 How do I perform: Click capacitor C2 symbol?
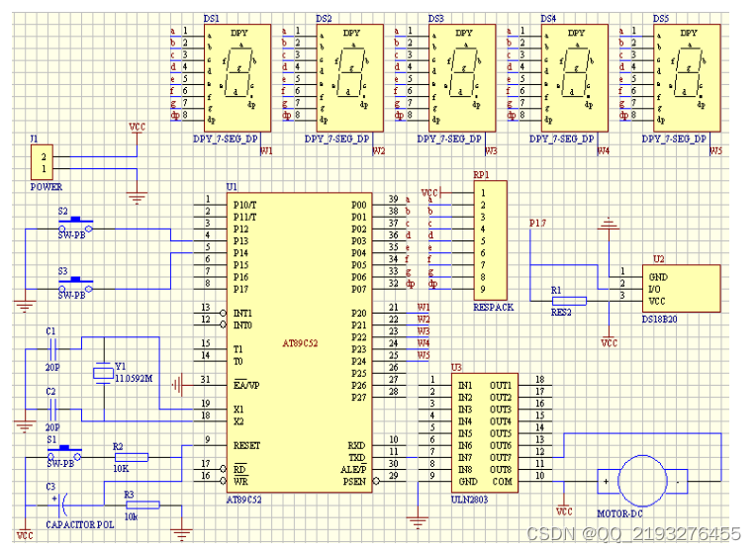pos(53,410)
